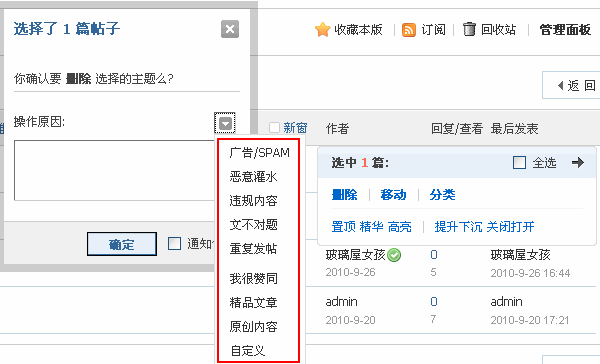
Task: Click the 提升下沉 action
Action: (458, 227)
